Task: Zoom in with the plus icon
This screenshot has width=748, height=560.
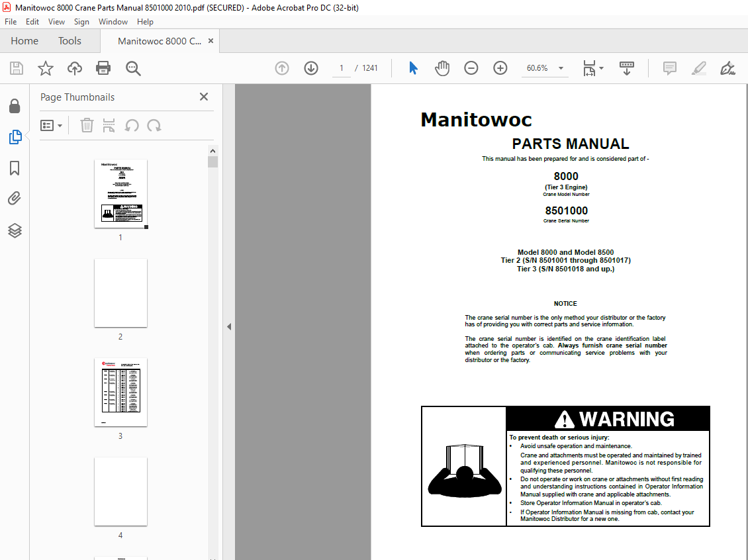Action: (x=500, y=68)
